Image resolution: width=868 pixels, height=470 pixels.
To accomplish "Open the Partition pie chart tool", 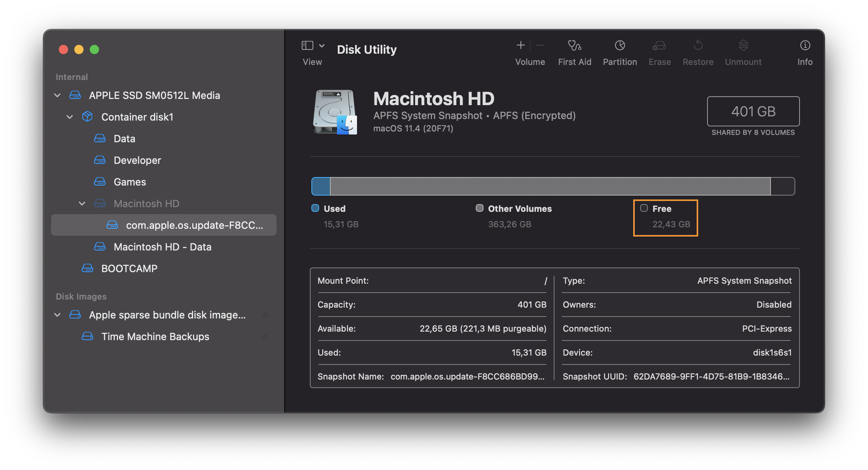I will pos(620,46).
